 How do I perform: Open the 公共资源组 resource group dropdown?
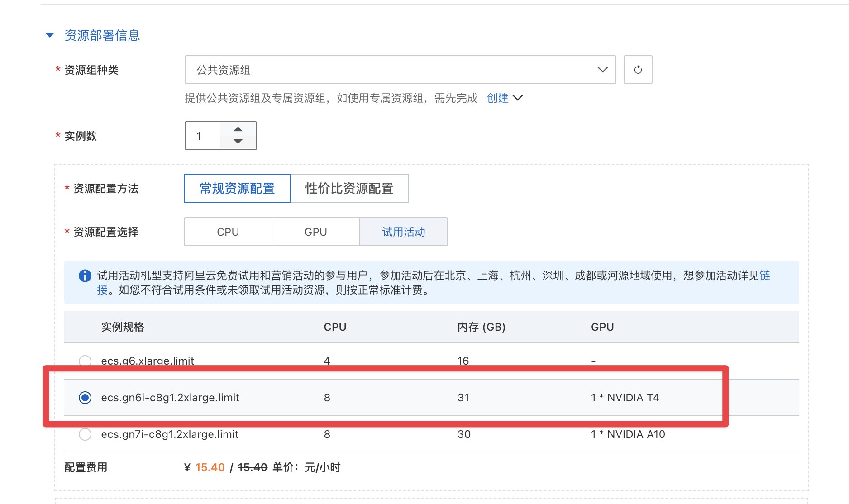coord(400,70)
